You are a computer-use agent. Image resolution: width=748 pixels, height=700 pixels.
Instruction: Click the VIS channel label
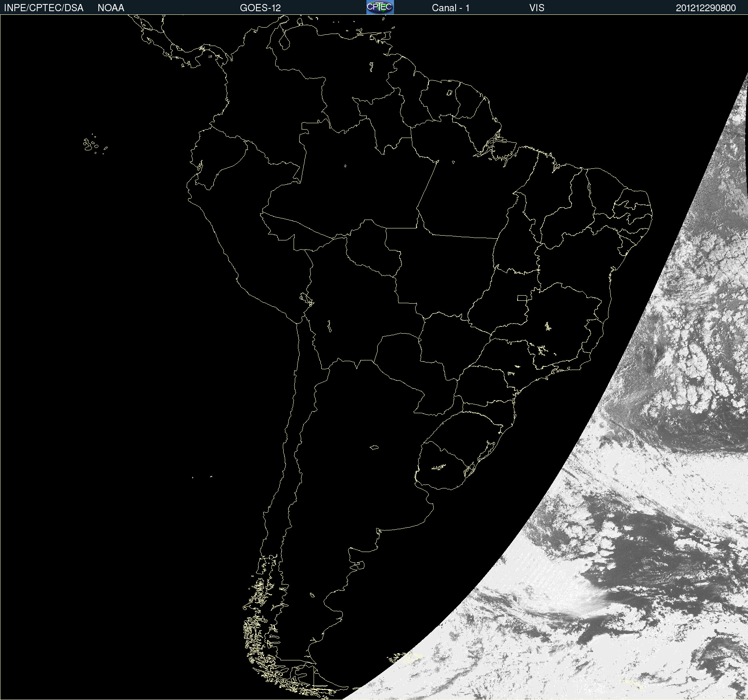point(537,8)
